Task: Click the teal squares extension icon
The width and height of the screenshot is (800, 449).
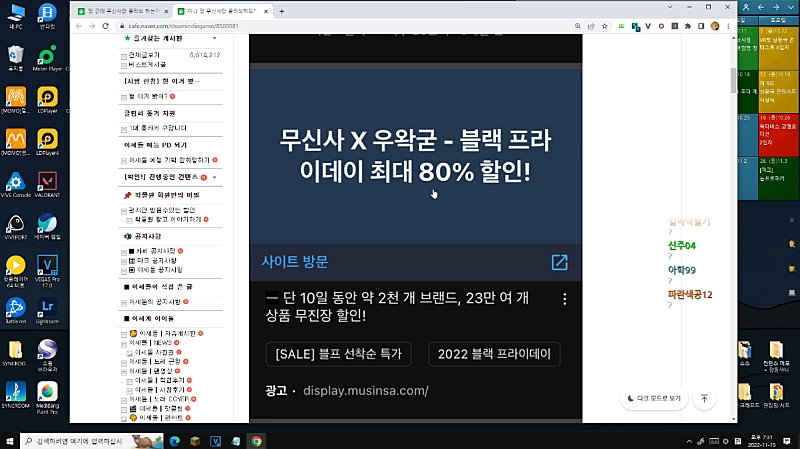Action: [x=635, y=27]
